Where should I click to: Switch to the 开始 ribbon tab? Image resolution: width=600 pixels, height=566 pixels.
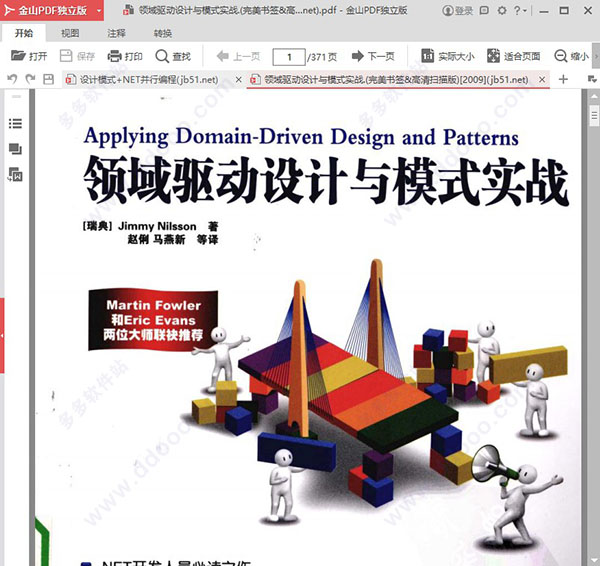(24, 33)
